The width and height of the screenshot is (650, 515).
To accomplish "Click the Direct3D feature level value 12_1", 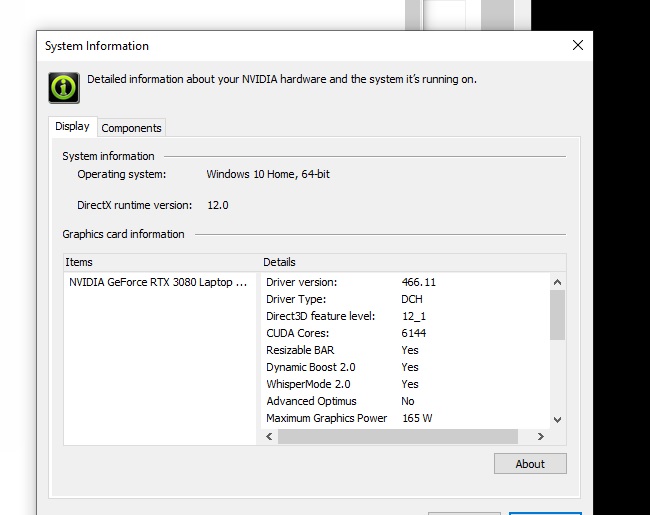I will pyautogui.click(x=413, y=316).
